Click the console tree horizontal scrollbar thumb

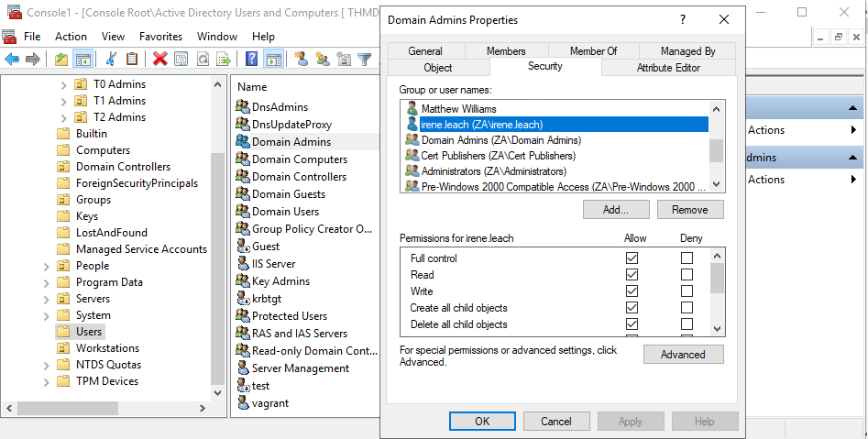click(67, 409)
